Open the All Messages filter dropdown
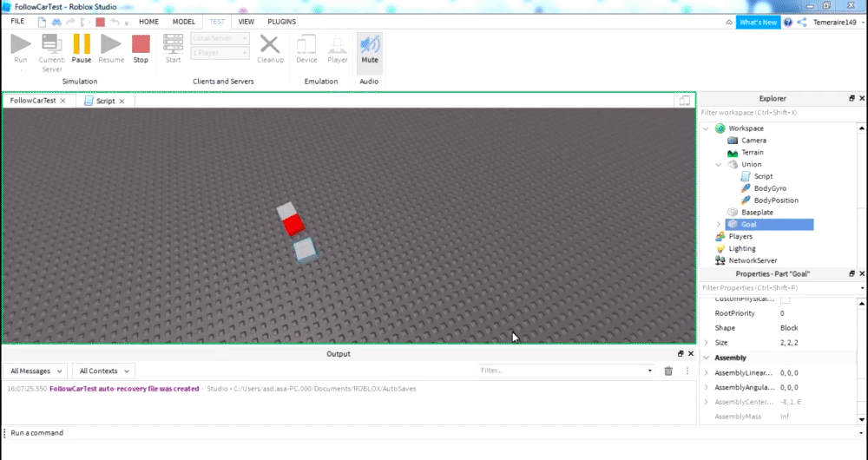Image resolution: width=868 pixels, height=460 pixels. pyautogui.click(x=36, y=371)
